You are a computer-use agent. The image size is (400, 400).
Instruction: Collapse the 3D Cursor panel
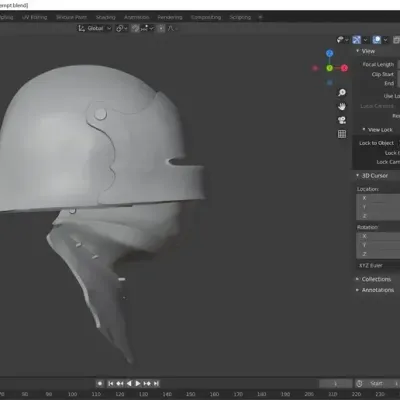pyautogui.click(x=374, y=175)
